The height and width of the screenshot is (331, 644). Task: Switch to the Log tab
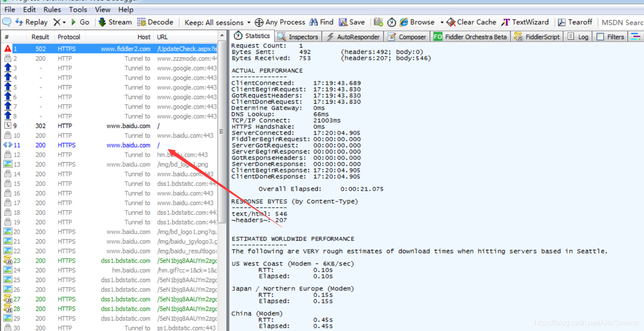[578, 37]
